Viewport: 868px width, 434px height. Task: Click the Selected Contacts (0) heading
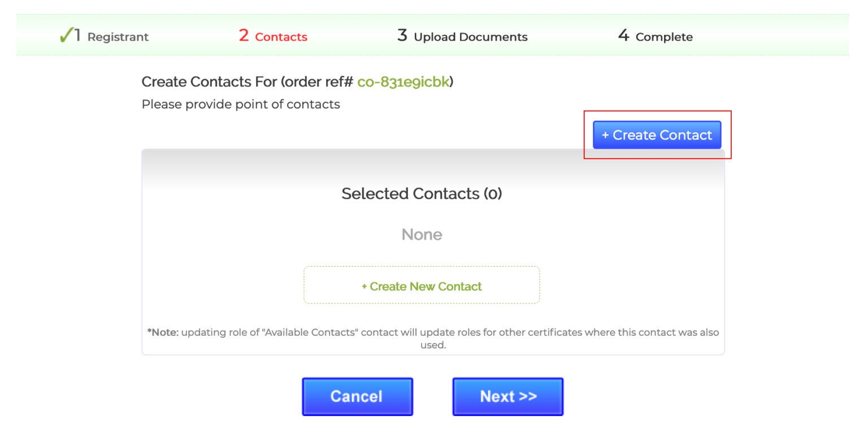point(422,193)
